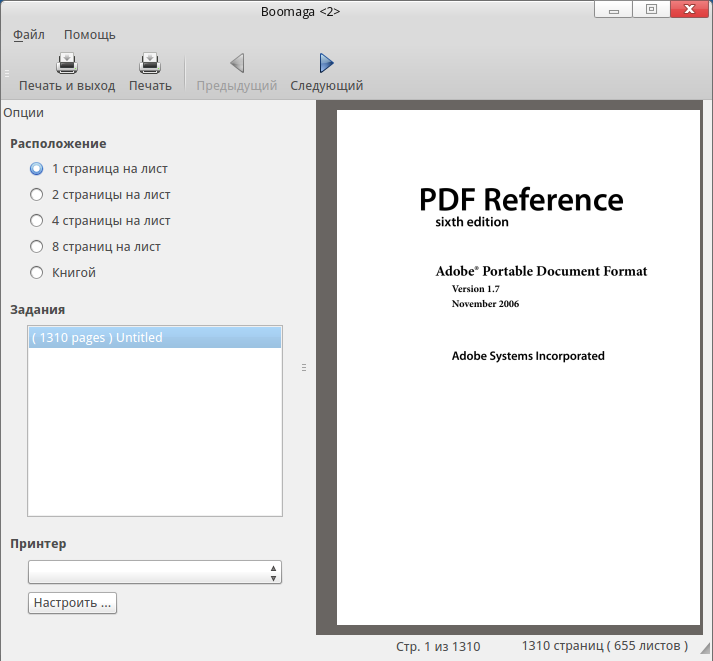Click the PDF Reference page preview
The width and height of the screenshot is (713, 661).
pos(518,367)
